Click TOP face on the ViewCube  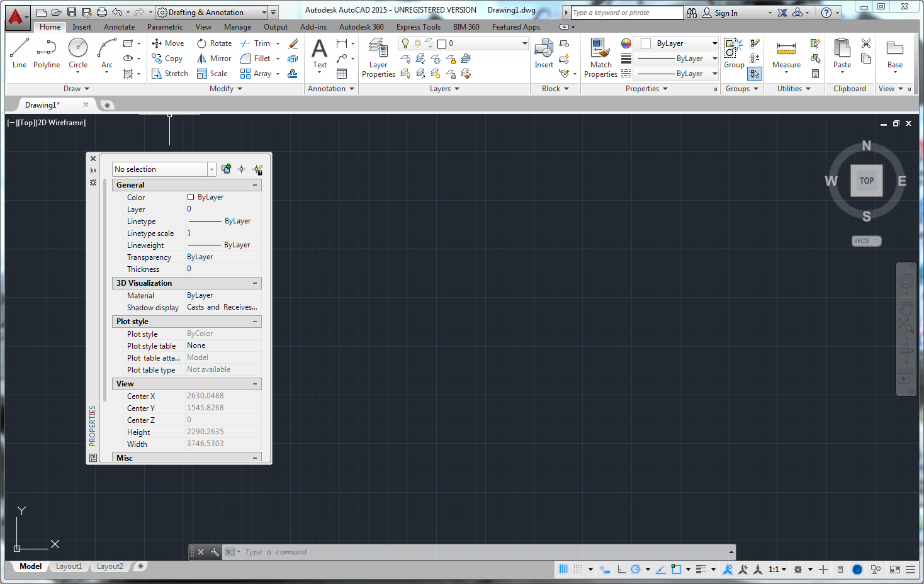coord(867,181)
